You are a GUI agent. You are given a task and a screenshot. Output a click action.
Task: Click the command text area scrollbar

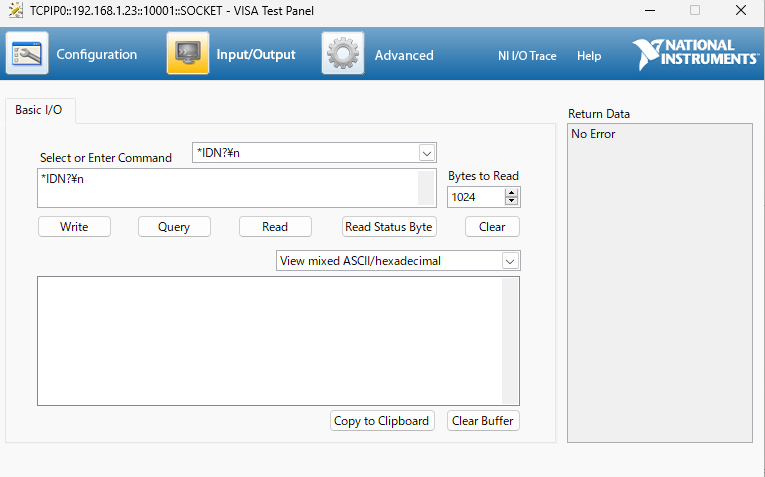tap(427, 188)
